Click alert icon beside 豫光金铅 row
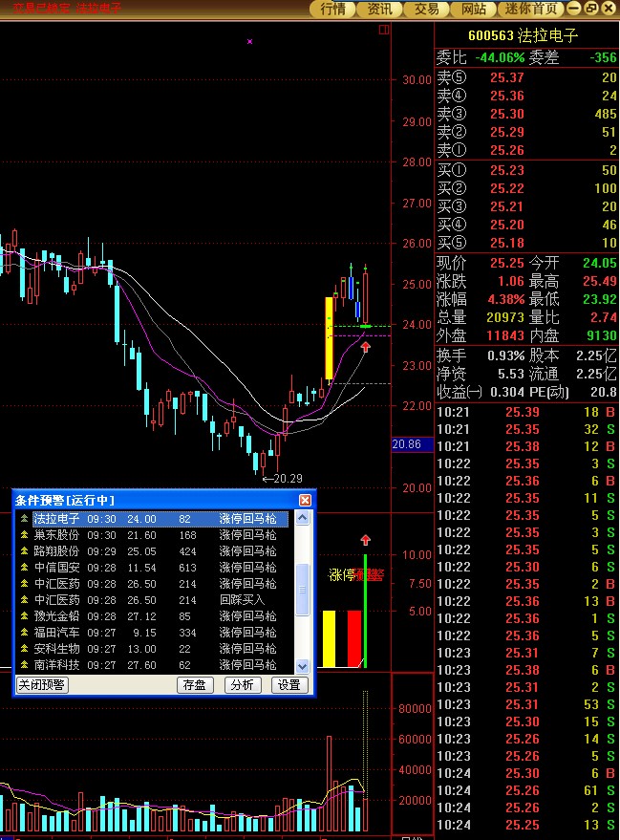The height and width of the screenshot is (840, 620). coord(24,615)
